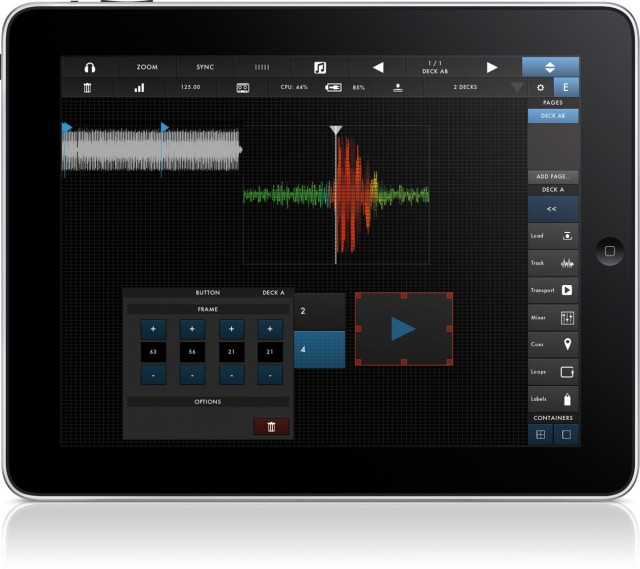Toggle the E edit mode button
The width and height of the screenshot is (640, 569).
[x=566, y=88]
